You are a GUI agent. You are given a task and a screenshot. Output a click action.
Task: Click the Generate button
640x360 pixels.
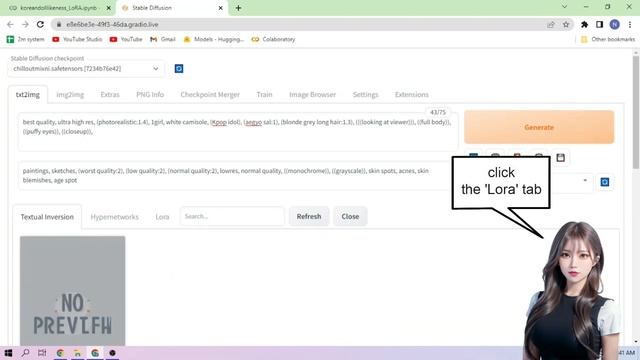click(539, 127)
